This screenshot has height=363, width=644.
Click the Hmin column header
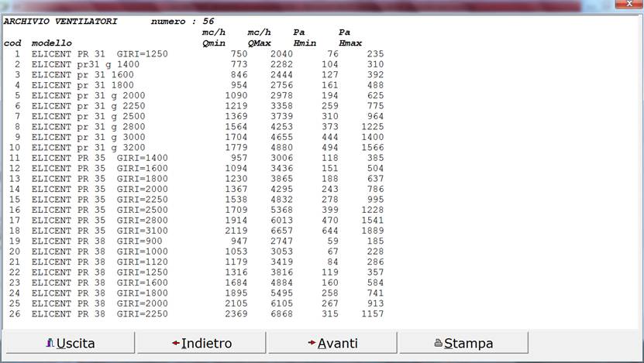click(305, 43)
